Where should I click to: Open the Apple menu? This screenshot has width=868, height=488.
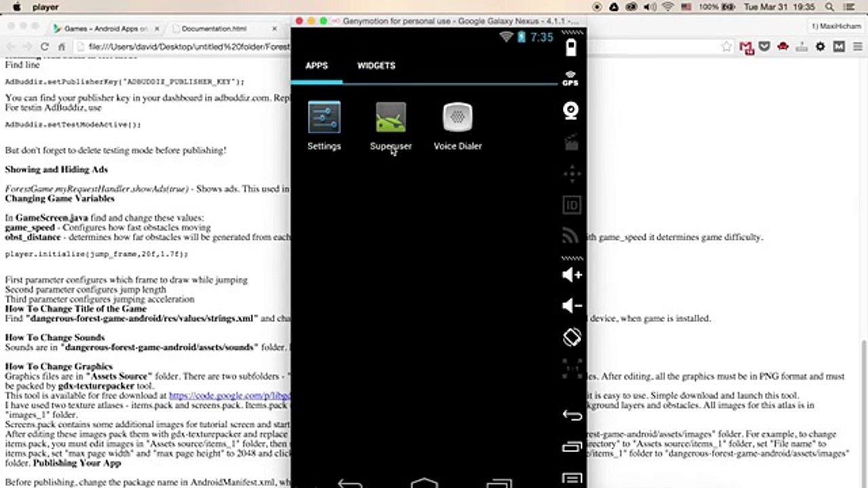[x=16, y=7]
